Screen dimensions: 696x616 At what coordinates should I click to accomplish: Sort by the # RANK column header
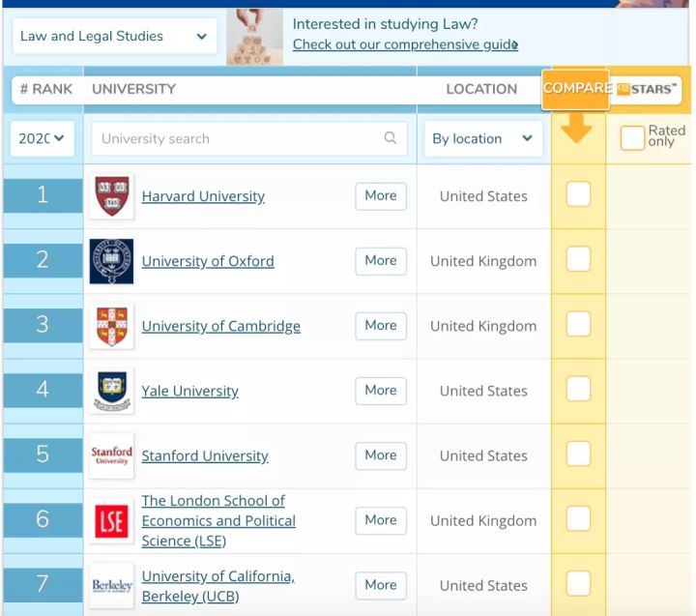click(x=46, y=89)
